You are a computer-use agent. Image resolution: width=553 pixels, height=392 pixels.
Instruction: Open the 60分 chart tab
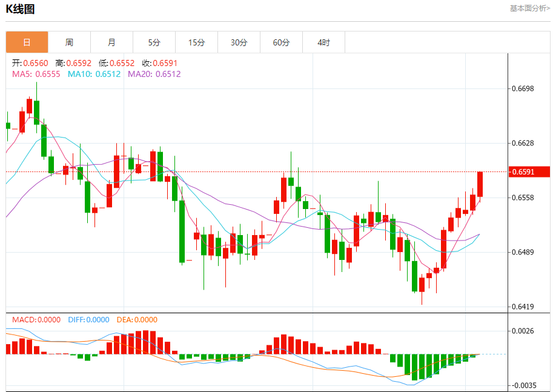click(281, 42)
